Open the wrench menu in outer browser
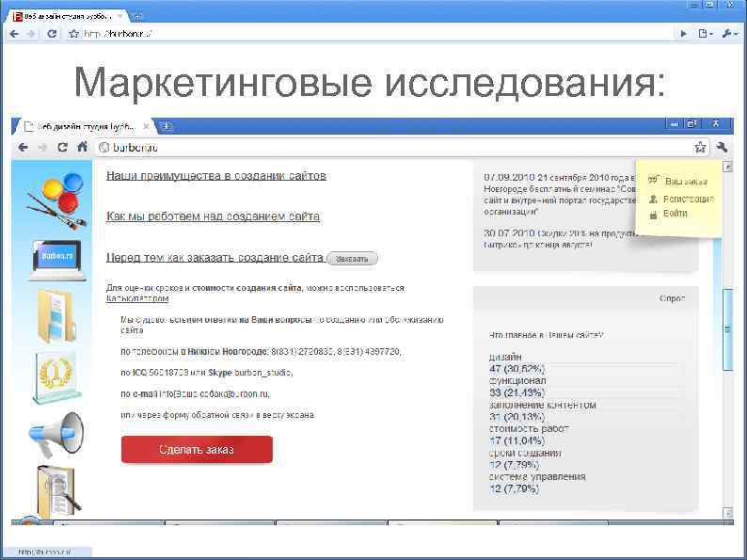Image resolution: width=747 pixels, height=560 pixels. pos(729,34)
